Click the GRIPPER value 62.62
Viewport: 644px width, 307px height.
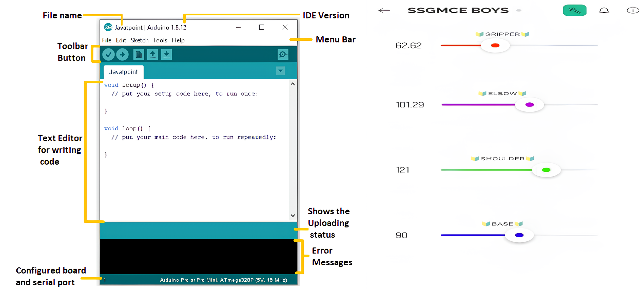(408, 46)
